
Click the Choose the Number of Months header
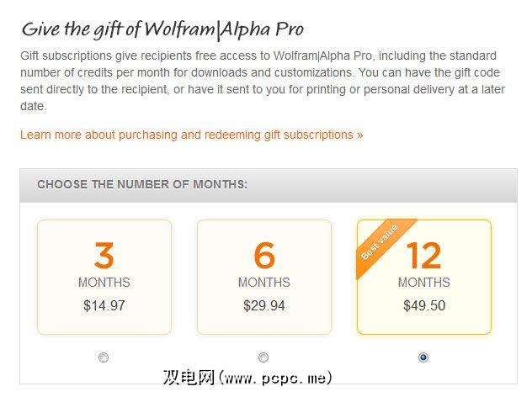[x=142, y=184]
